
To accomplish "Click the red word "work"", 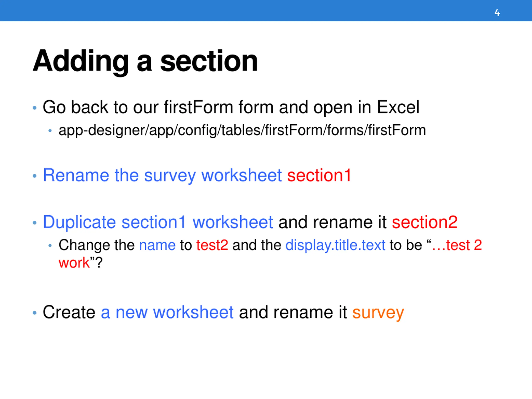I will point(74,262).
